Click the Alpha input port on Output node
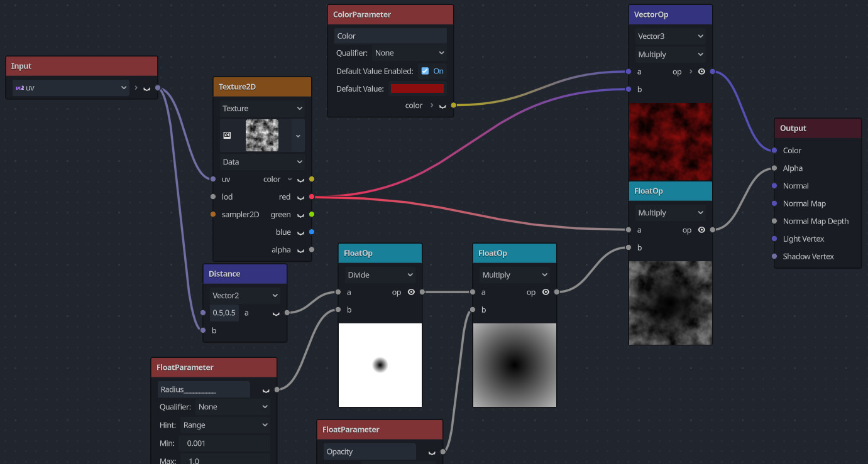Screen dimensions: 868x464 tap(774, 168)
